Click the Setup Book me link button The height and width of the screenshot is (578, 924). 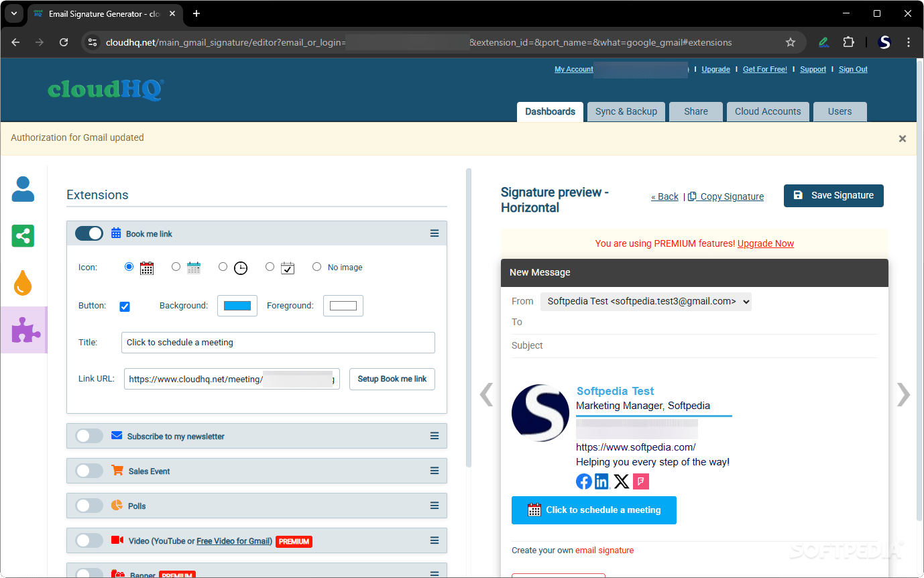(x=392, y=379)
